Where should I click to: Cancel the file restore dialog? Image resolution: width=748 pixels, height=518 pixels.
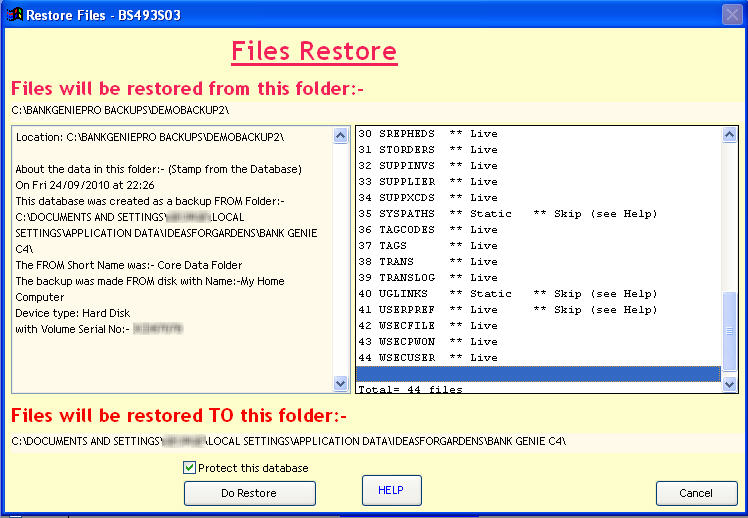click(696, 493)
